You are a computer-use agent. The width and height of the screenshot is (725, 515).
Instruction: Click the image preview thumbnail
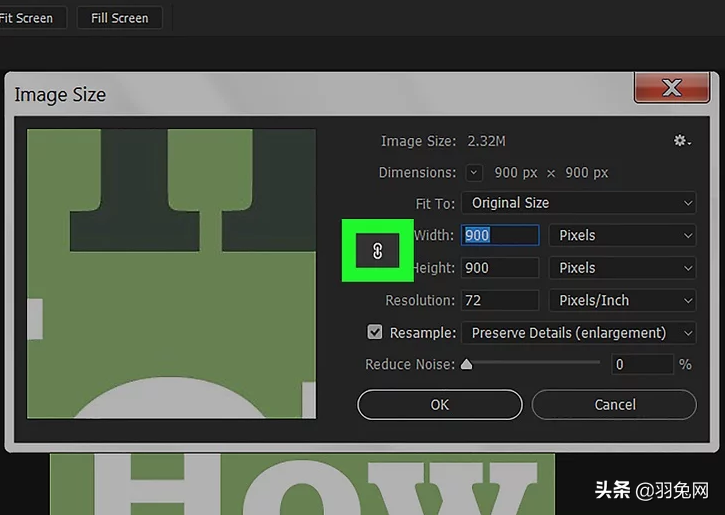tap(172, 274)
